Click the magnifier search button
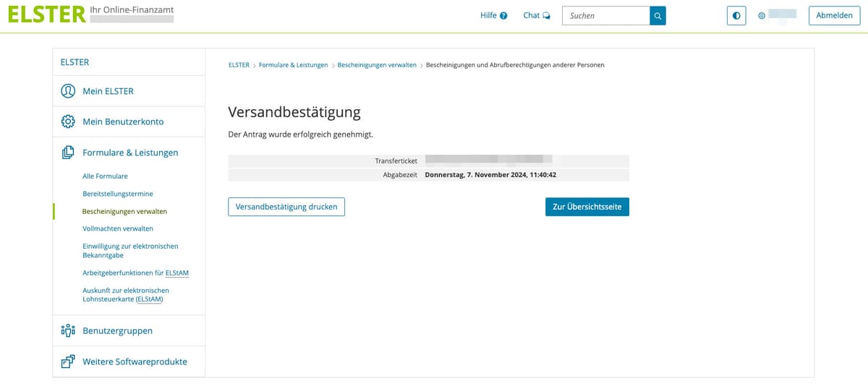 coord(658,16)
